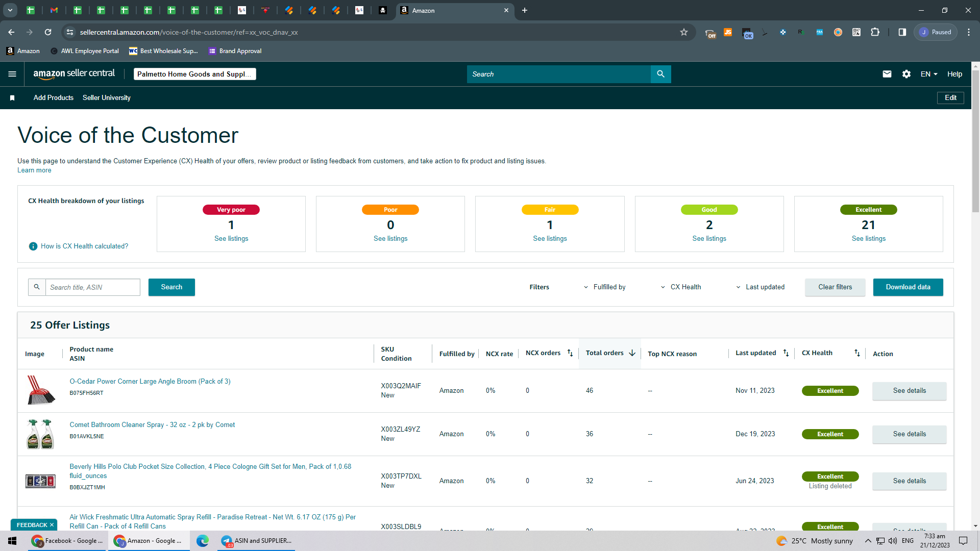Click the page vertical scrollbar
The height and width of the screenshot is (551, 980).
975,140
